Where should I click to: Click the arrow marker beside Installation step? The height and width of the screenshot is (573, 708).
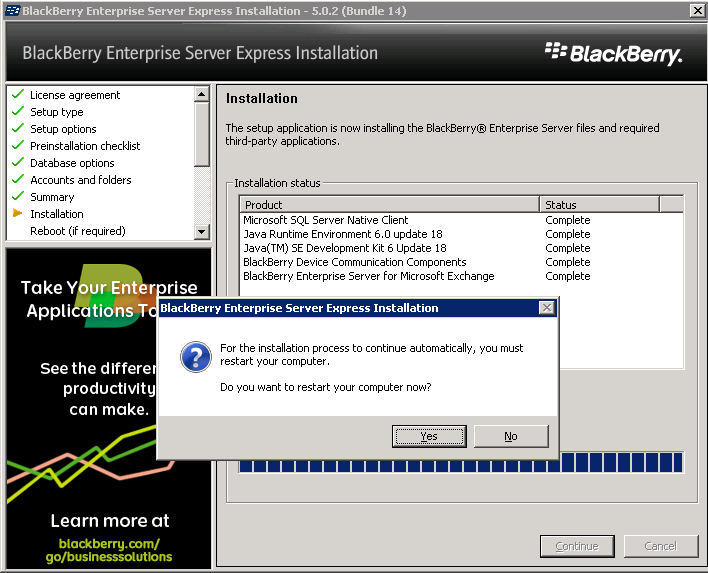click(x=17, y=214)
